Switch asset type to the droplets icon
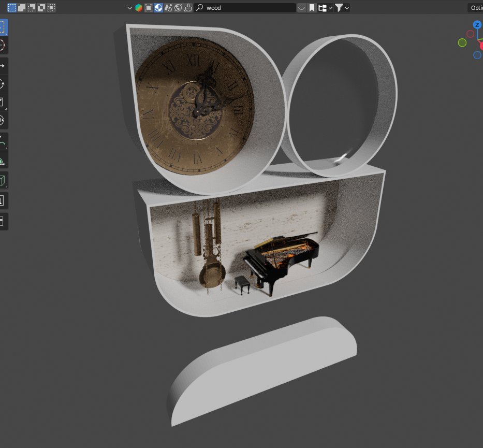The width and height of the screenshot is (483, 448). point(168,8)
